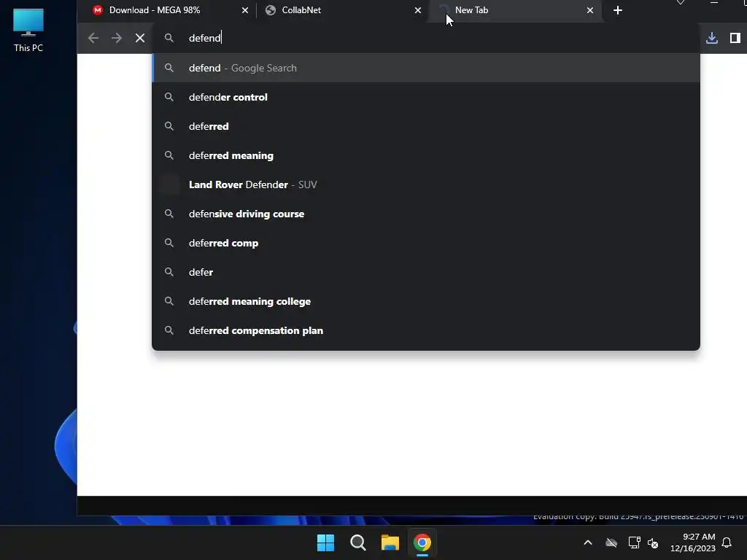Switch to the Download - MEGA 98% tab
This screenshot has width=747, height=560.
pyautogui.click(x=169, y=10)
